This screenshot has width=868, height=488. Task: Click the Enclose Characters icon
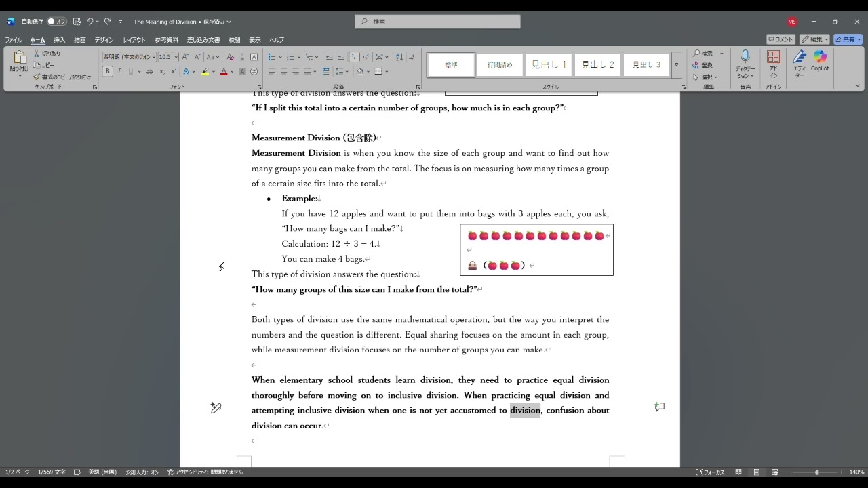[254, 71]
